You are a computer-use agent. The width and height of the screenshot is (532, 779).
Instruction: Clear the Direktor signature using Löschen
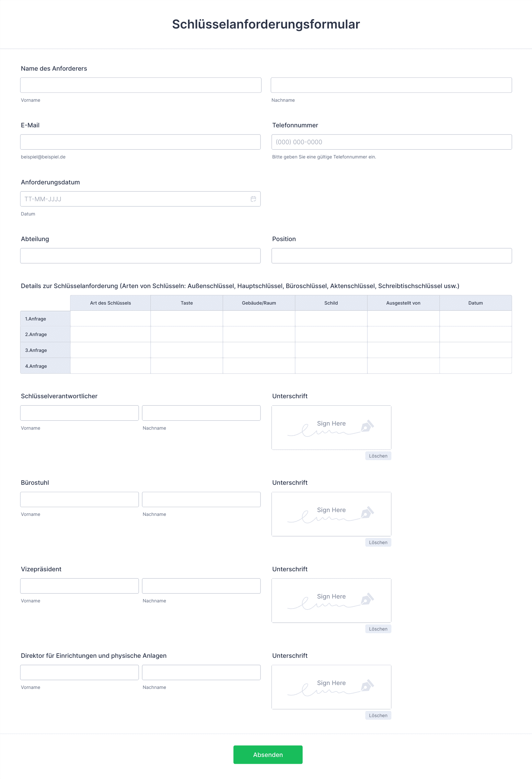378,715
